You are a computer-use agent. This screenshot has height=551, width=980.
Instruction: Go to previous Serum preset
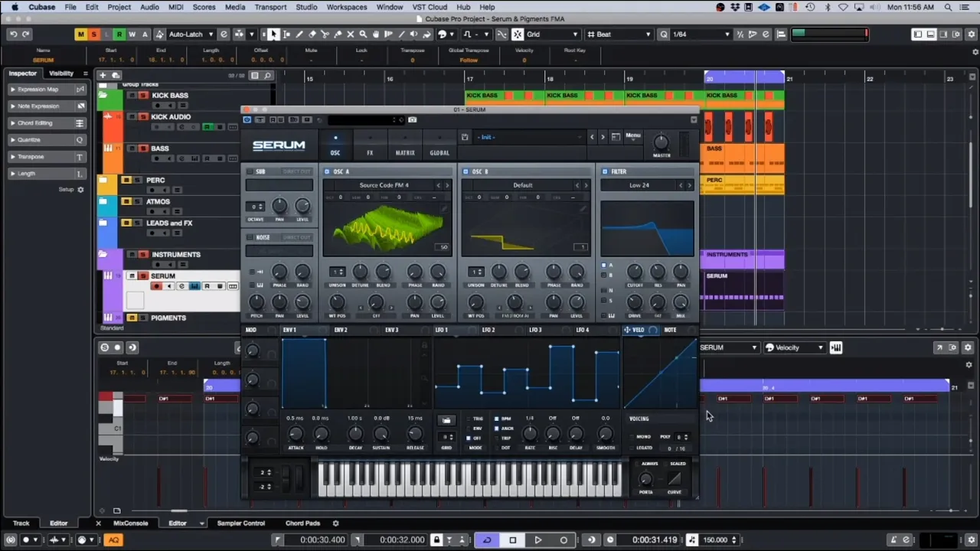click(x=591, y=137)
